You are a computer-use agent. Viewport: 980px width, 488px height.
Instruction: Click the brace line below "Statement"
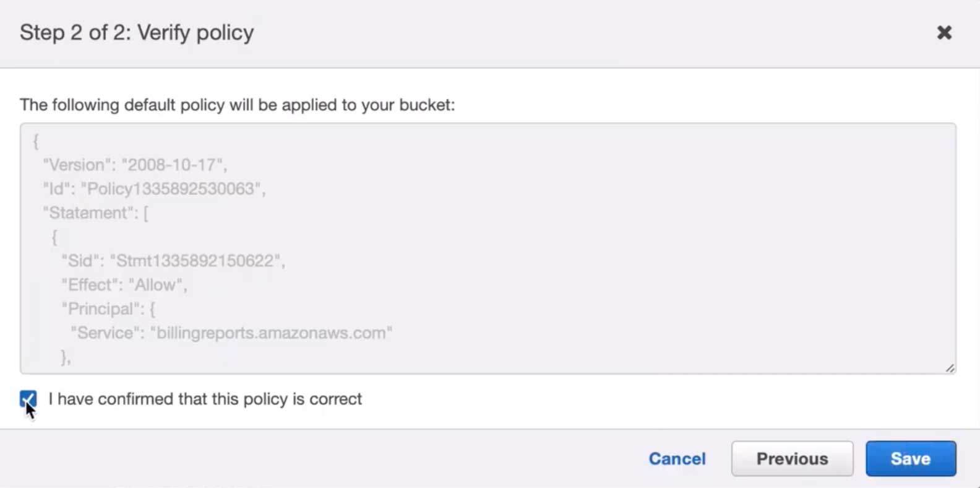[54, 237]
